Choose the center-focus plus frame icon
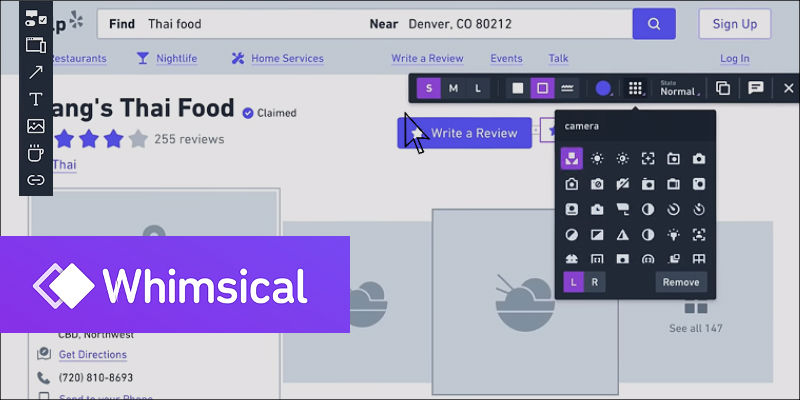800x400 pixels. point(648,159)
